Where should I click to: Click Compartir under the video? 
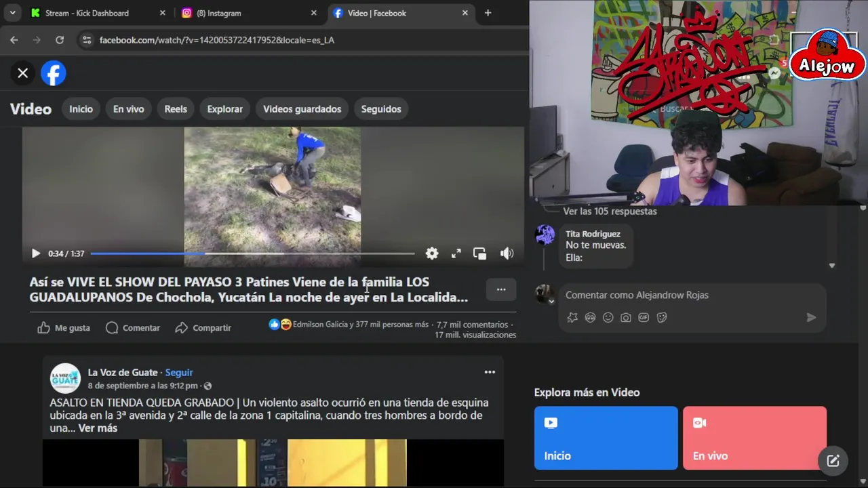click(x=203, y=328)
